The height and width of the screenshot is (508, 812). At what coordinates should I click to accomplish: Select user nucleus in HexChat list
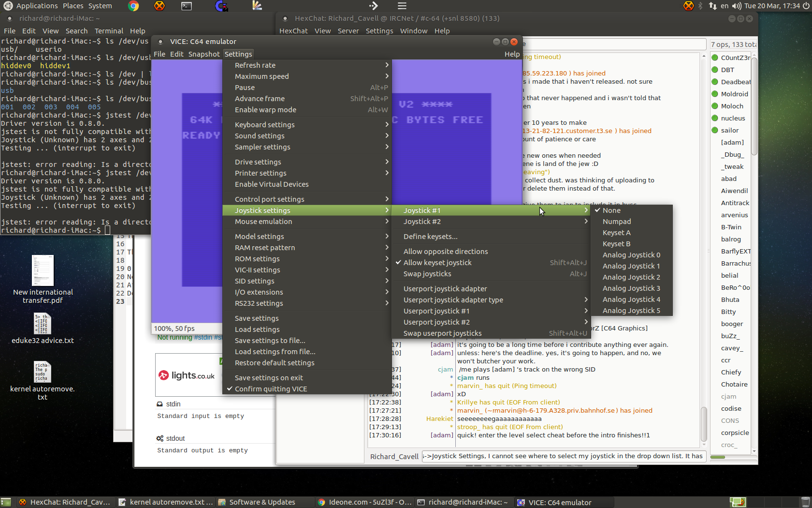coord(731,118)
